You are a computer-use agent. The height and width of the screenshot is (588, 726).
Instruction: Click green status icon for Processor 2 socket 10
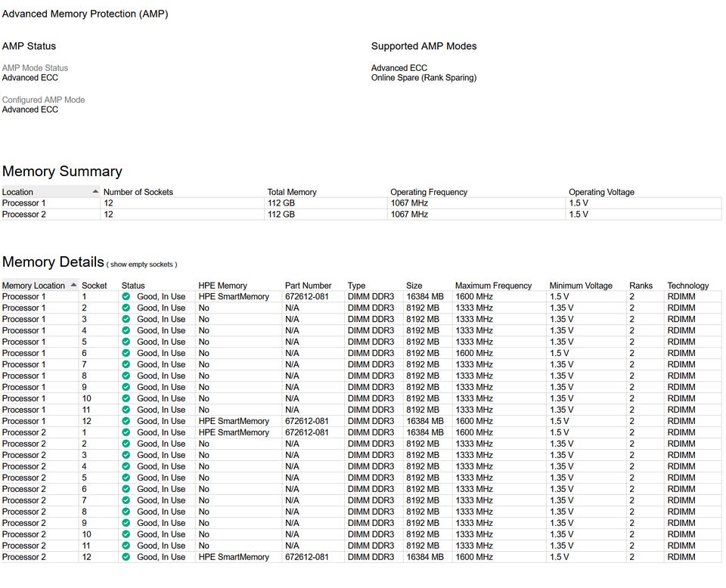[x=126, y=535]
